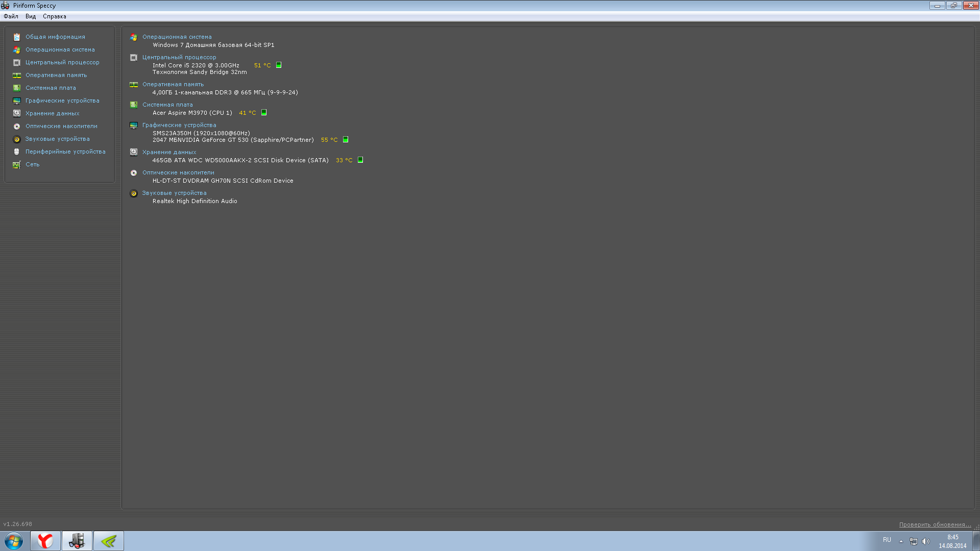Screen dimensions: 980x551
Task: Click the Windows flag icon in sidebar
Action: pyautogui.click(x=17, y=49)
